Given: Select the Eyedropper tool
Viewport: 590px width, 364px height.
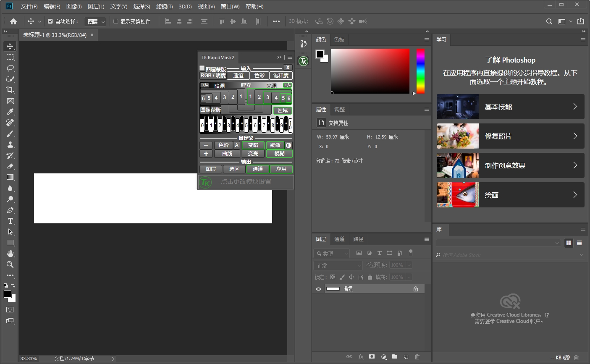Looking at the screenshot, I should tap(10, 112).
